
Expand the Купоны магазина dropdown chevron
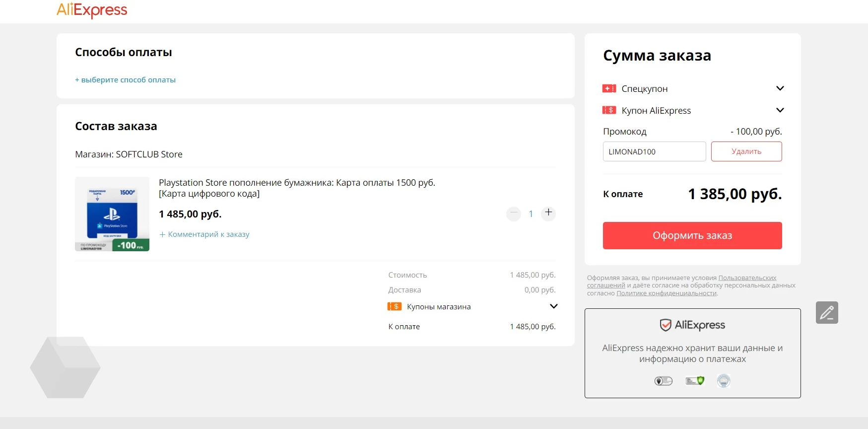pyautogui.click(x=554, y=306)
